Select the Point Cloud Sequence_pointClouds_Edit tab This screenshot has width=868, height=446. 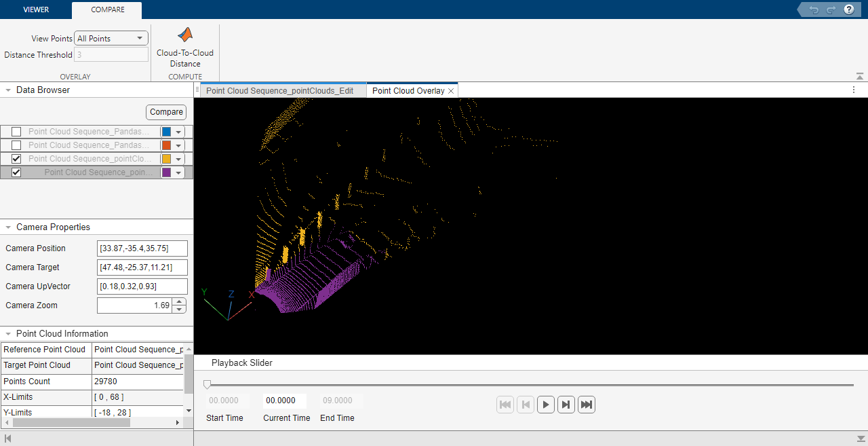(280, 90)
